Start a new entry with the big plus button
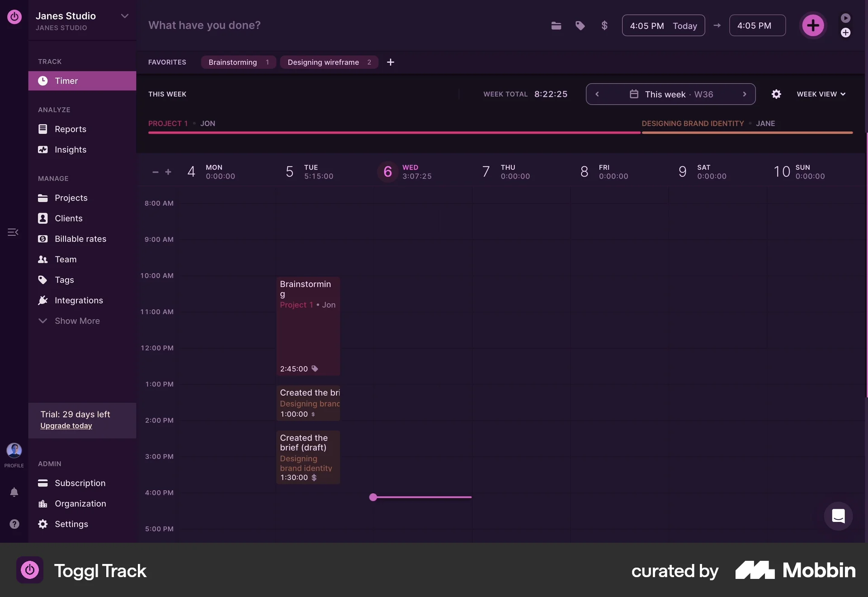Screen dimensions: 868x597 point(813,26)
